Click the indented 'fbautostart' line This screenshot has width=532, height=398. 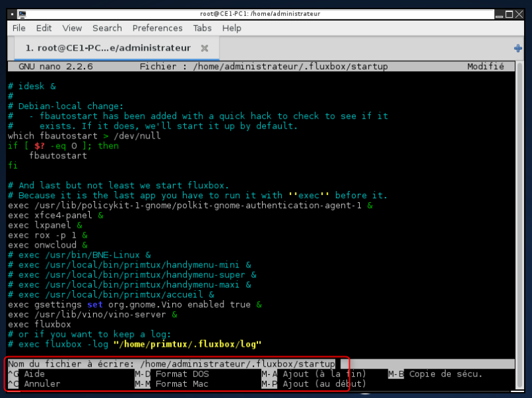58,156
